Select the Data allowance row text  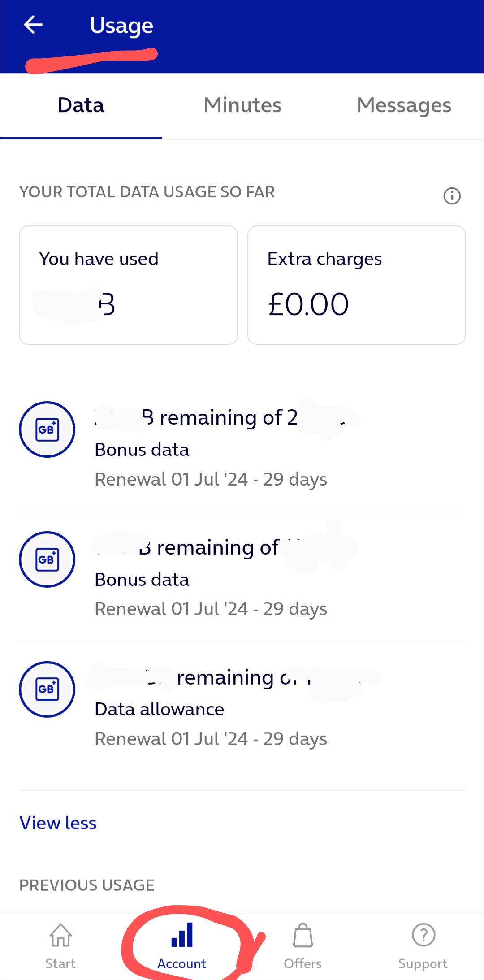(x=160, y=710)
